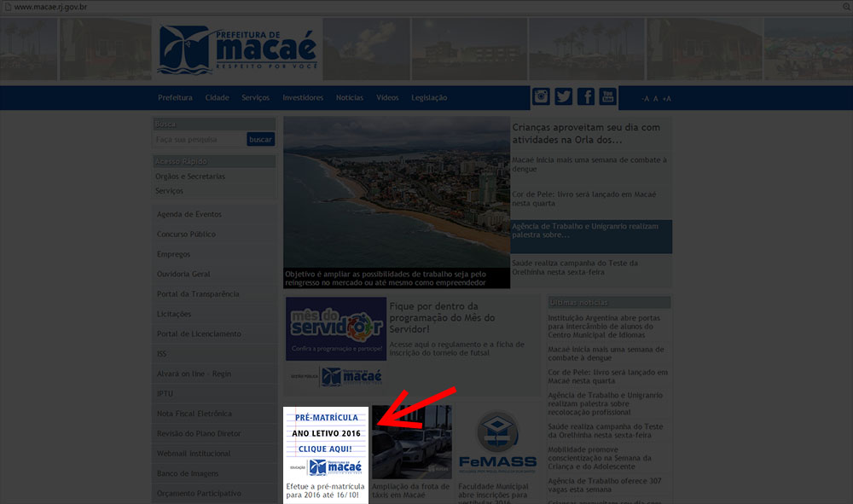Click the taxi fleet photo thumbnail
The width and height of the screenshot is (853, 504).
[412, 442]
